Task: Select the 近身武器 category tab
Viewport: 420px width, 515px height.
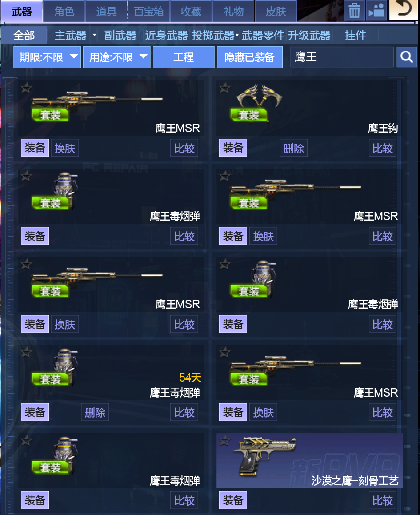Action: click(x=166, y=36)
